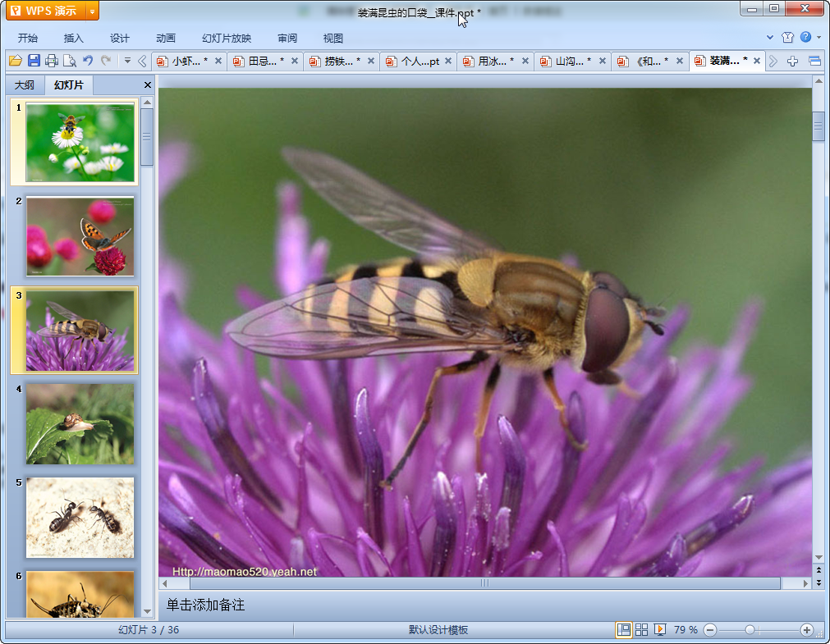Switch to slide sorter view
Viewport: 830px width, 644px height.
[x=642, y=629]
